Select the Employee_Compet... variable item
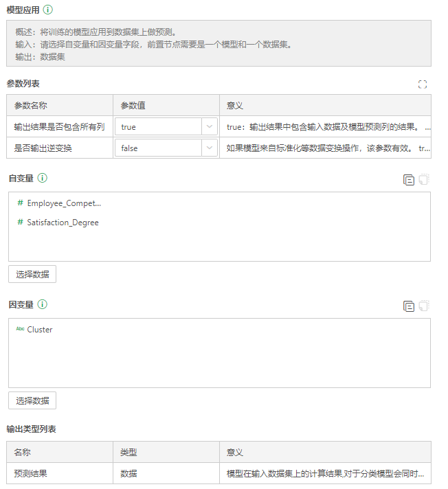 point(63,203)
